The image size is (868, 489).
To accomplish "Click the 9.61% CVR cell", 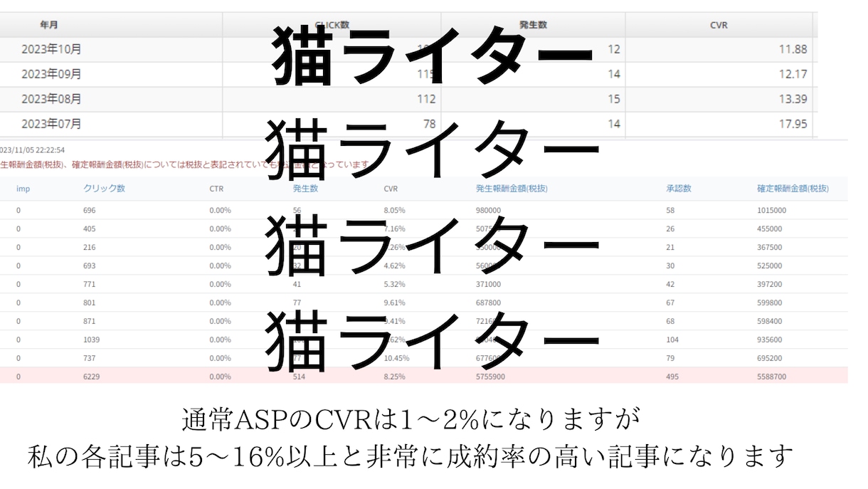I will (393, 303).
